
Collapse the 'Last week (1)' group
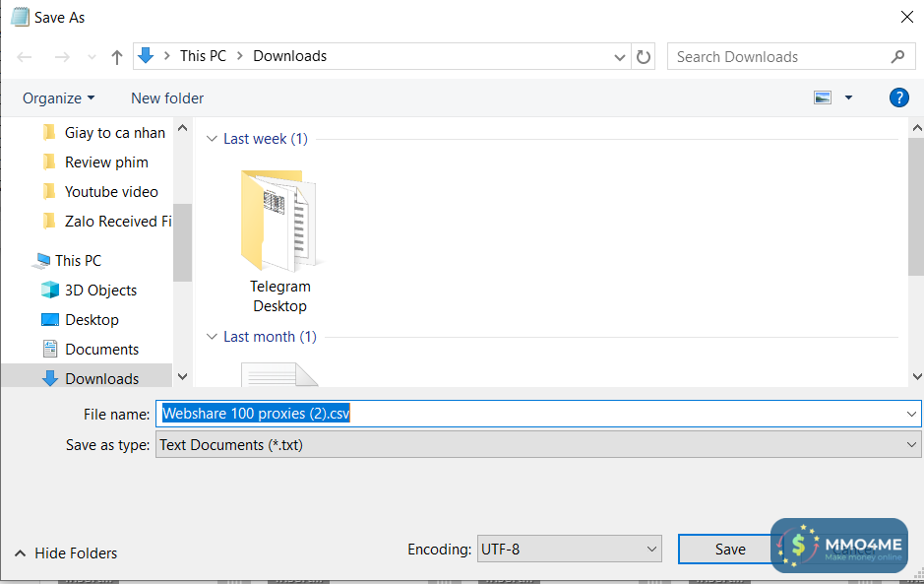tap(212, 139)
